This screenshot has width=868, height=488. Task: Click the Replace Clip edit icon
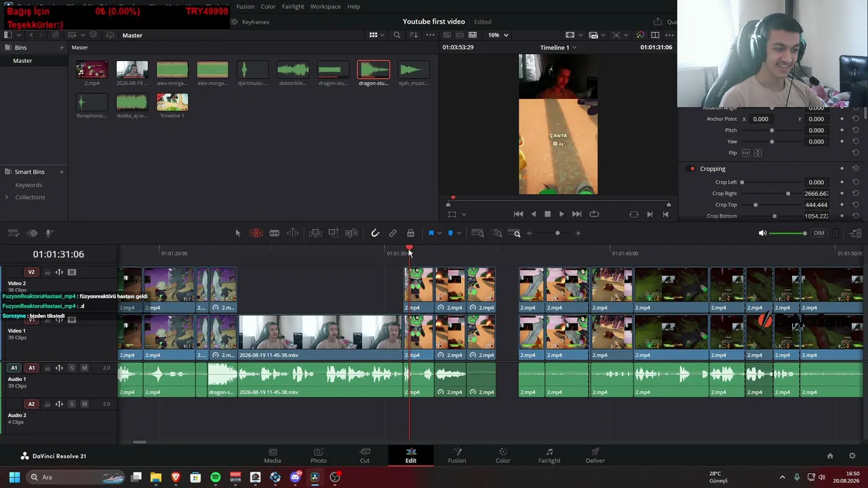(351, 233)
